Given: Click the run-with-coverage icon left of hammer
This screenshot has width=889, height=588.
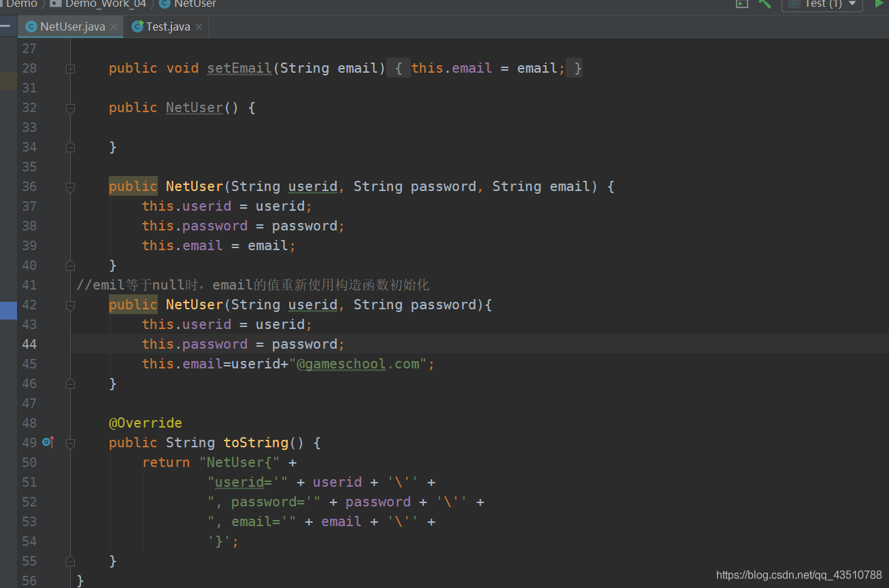Looking at the screenshot, I should click(742, 3).
